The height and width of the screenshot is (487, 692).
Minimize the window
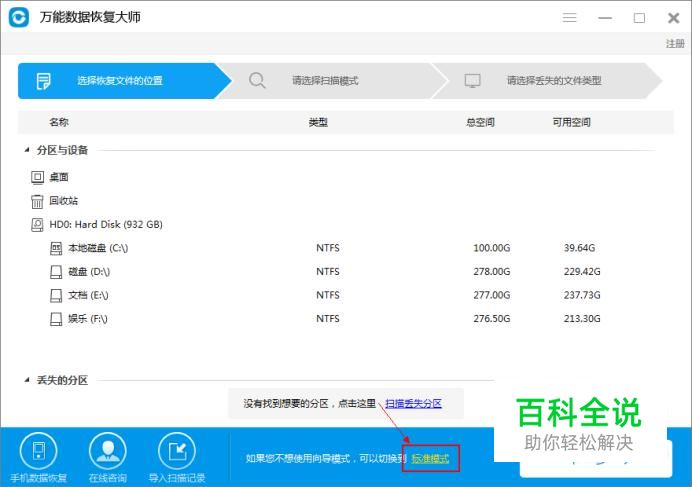[605, 18]
